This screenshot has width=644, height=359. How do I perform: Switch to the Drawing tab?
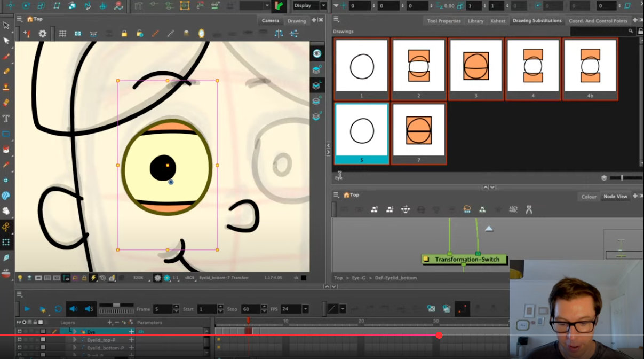click(297, 20)
